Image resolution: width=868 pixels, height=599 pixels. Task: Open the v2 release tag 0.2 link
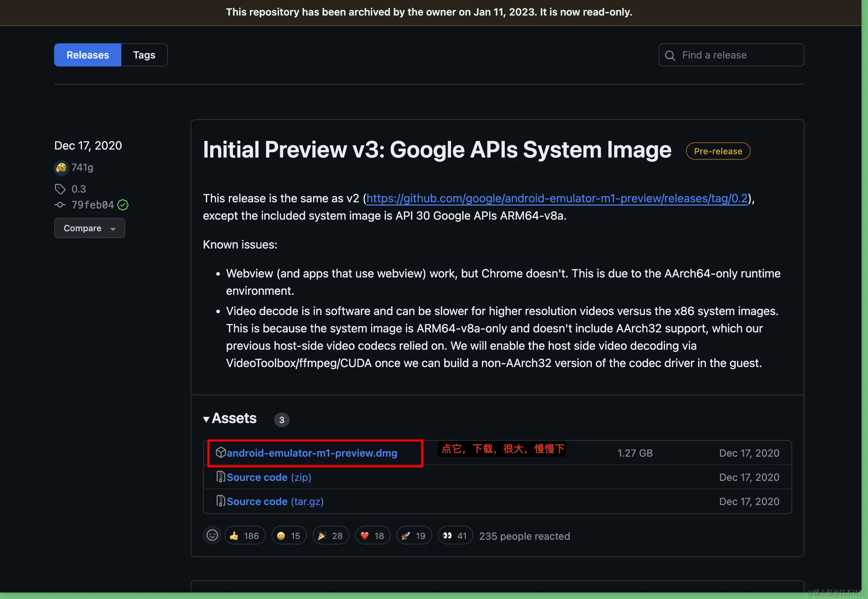point(557,198)
